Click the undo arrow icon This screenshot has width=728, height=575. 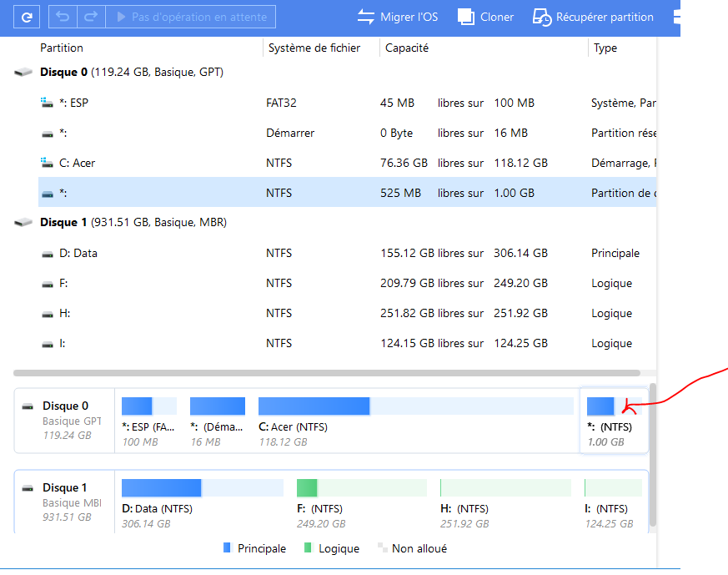(63, 18)
